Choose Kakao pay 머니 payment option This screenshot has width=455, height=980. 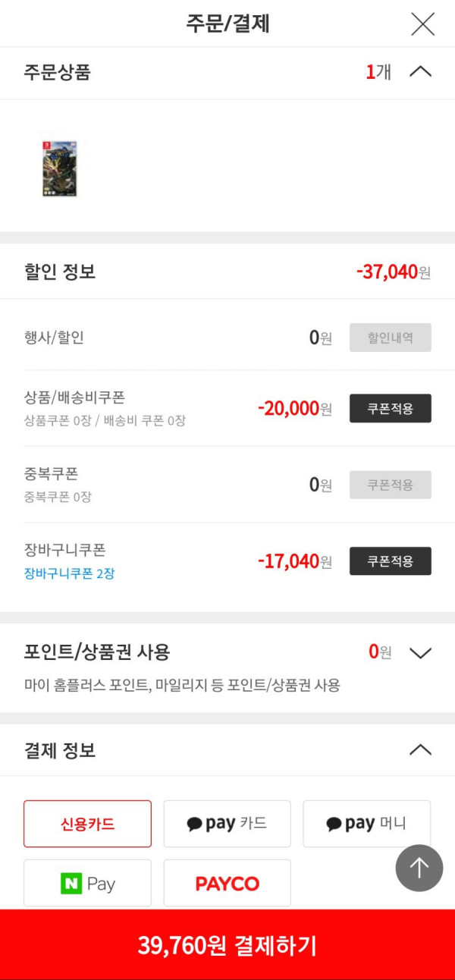pos(367,824)
